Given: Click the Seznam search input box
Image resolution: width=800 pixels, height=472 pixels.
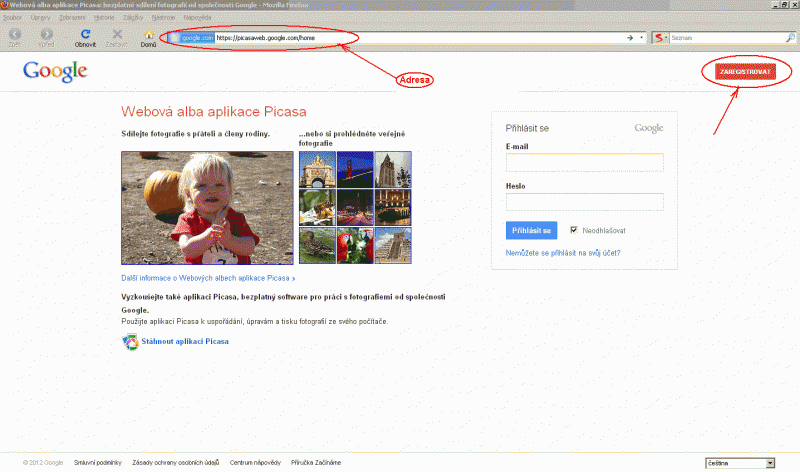Looking at the screenshot, I should pyautogui.click(x=727, y=38).
